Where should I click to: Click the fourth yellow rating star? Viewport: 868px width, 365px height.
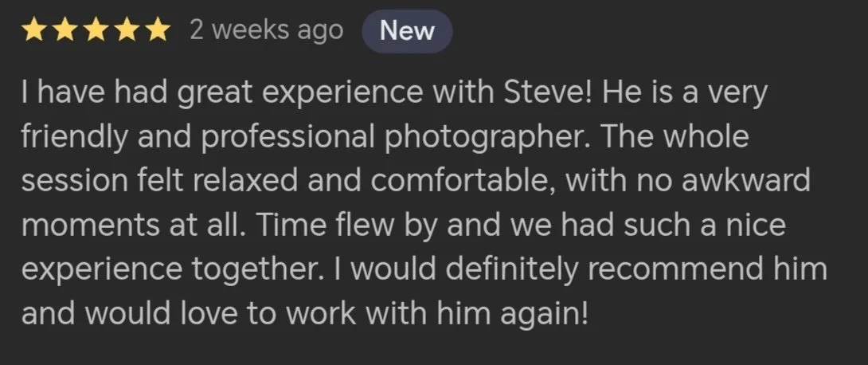(x=127, y=30)
